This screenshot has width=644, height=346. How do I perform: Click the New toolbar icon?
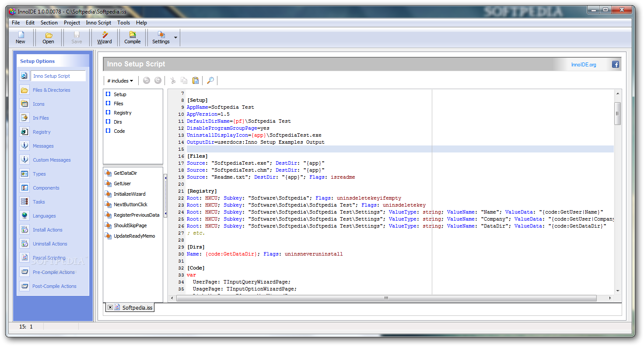21,38
